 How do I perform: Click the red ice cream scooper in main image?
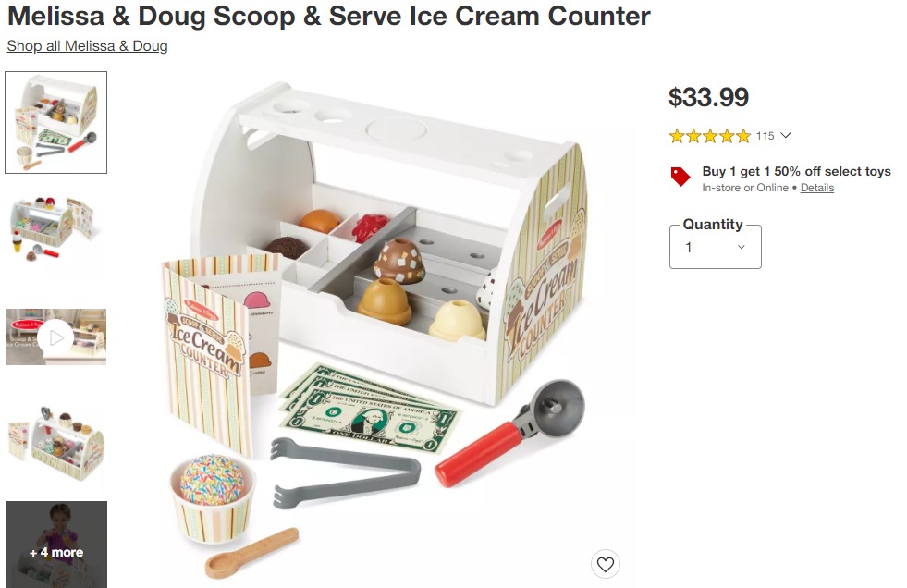(x=509, y=432)
